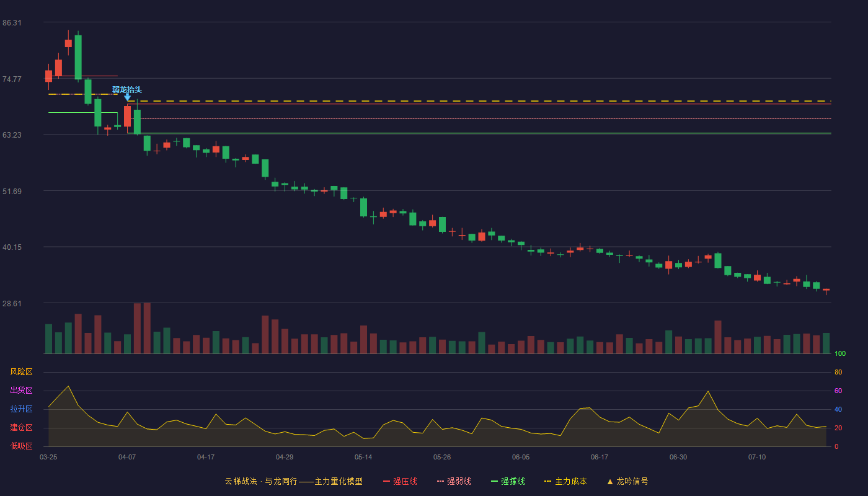Select the 风险区 zone label

(21, 372)
